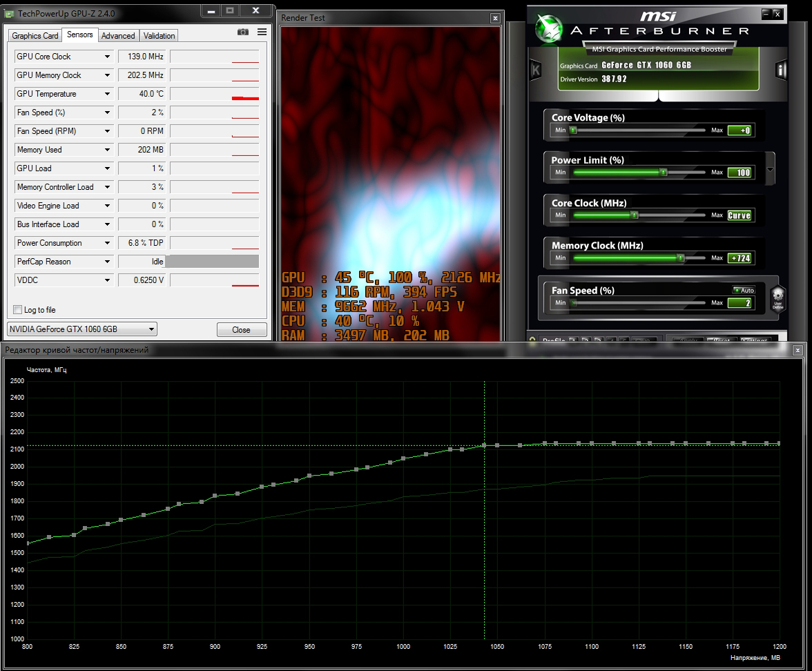
Task: Open the GPU Memory Clock sensor dropdown
Action: pos(107,75)
